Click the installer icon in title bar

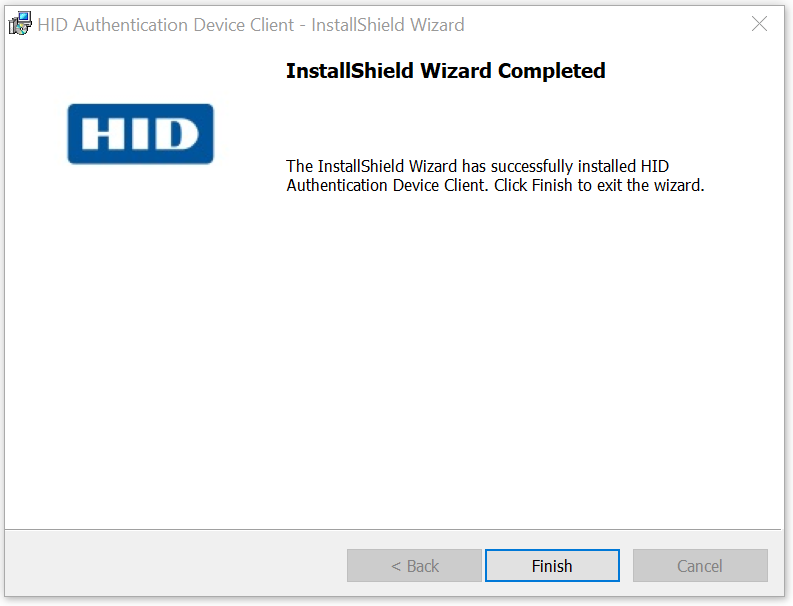(20, 24)
